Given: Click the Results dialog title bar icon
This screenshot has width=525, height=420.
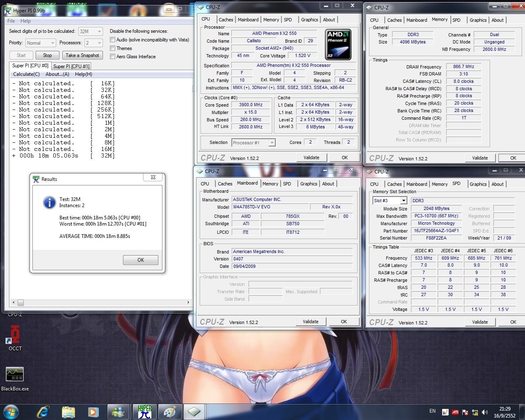Looking at the screenshot, I should click(36, 179).
